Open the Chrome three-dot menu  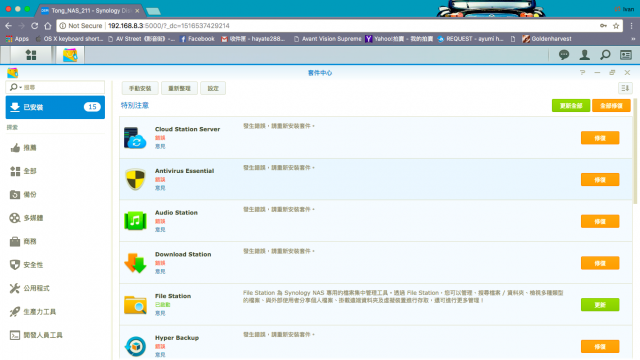(x=631, y=26)
